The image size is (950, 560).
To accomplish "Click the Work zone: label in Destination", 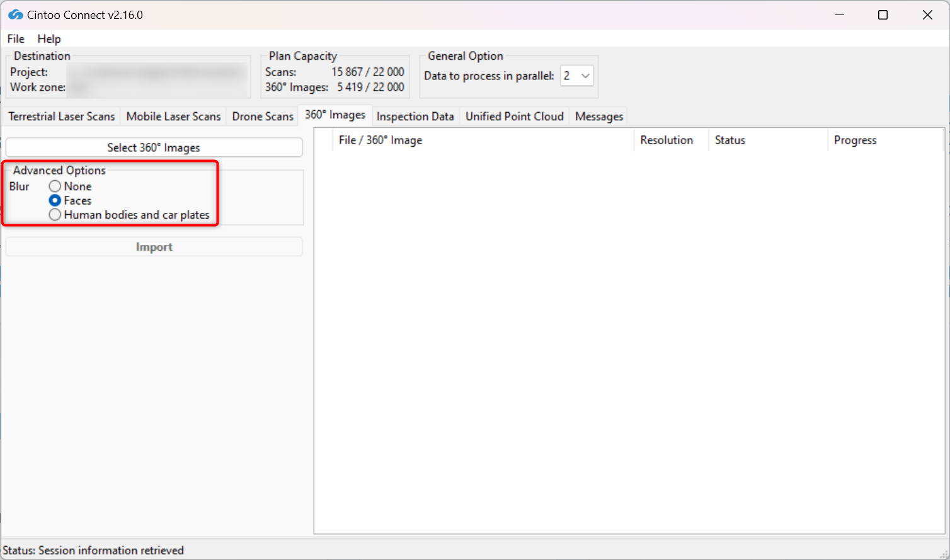I will [38, 87].
